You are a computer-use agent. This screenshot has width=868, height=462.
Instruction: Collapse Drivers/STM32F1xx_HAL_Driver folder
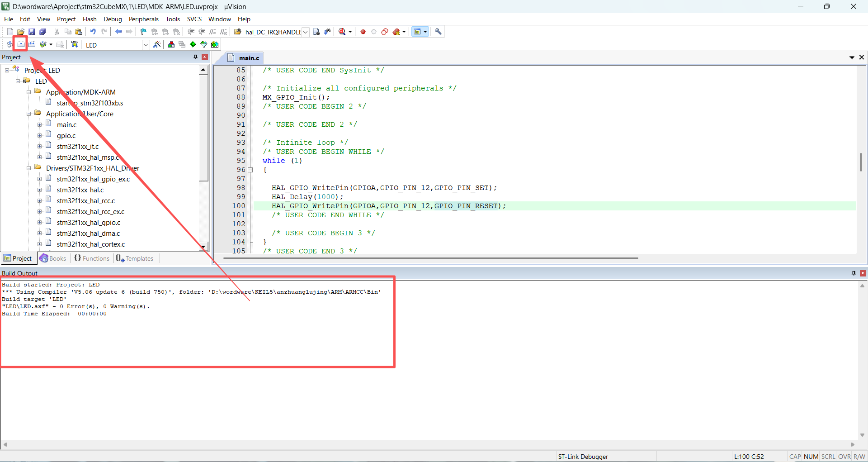coord(28,168)
